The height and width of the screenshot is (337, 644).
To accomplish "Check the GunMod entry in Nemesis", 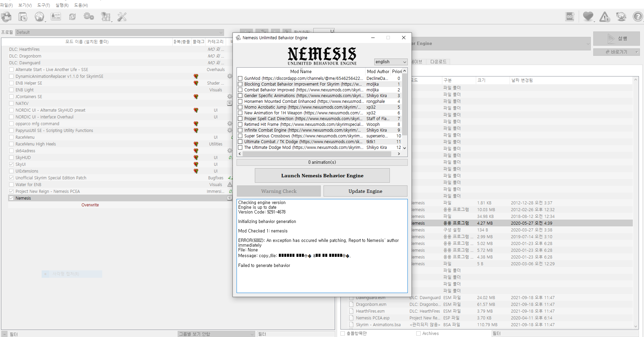I will 240,78.
